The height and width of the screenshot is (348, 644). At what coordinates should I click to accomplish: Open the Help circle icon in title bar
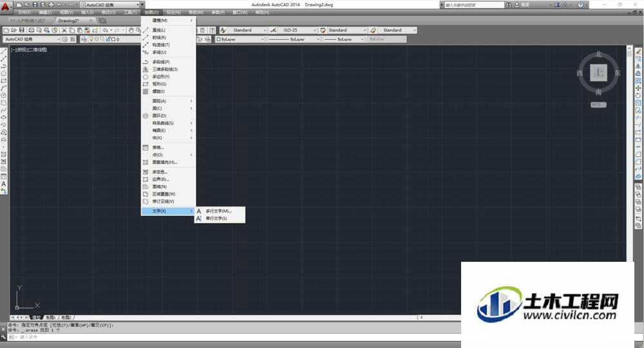pyautogui.click(x=580, y=5)
